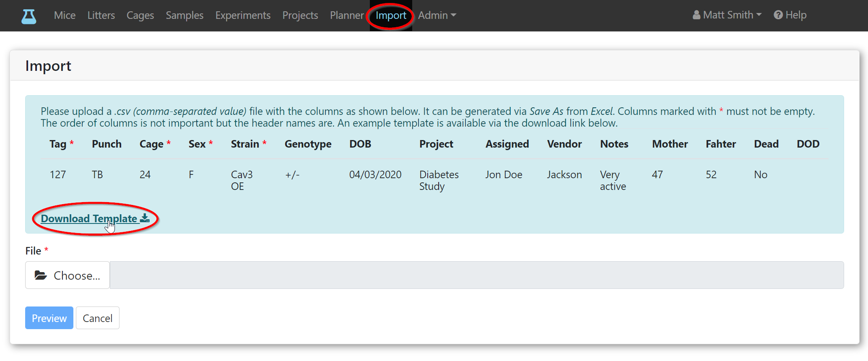Click the empty file name field
The width and height of the screenshot is (868, 361).
click(x=477, y=275)
